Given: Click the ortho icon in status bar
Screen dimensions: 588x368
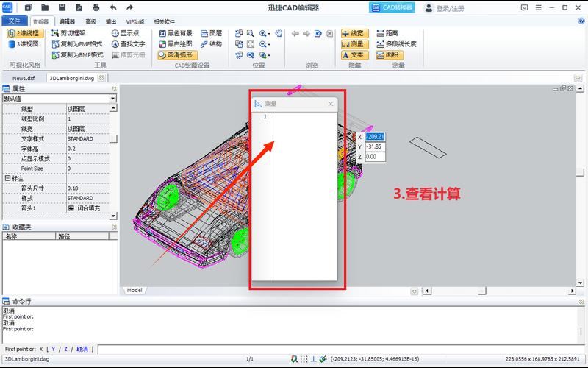Looking at the screenshot, I should point(314,359).
